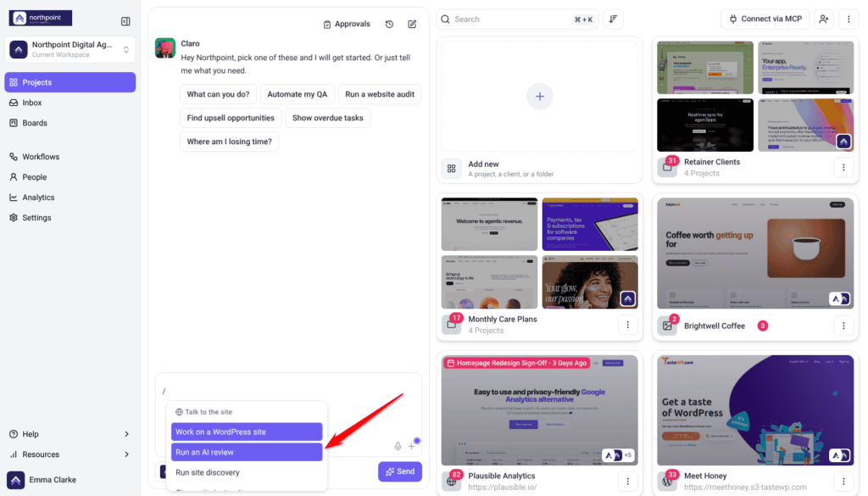
Task: Select 'Run site discovery' command
Action: 247,473
